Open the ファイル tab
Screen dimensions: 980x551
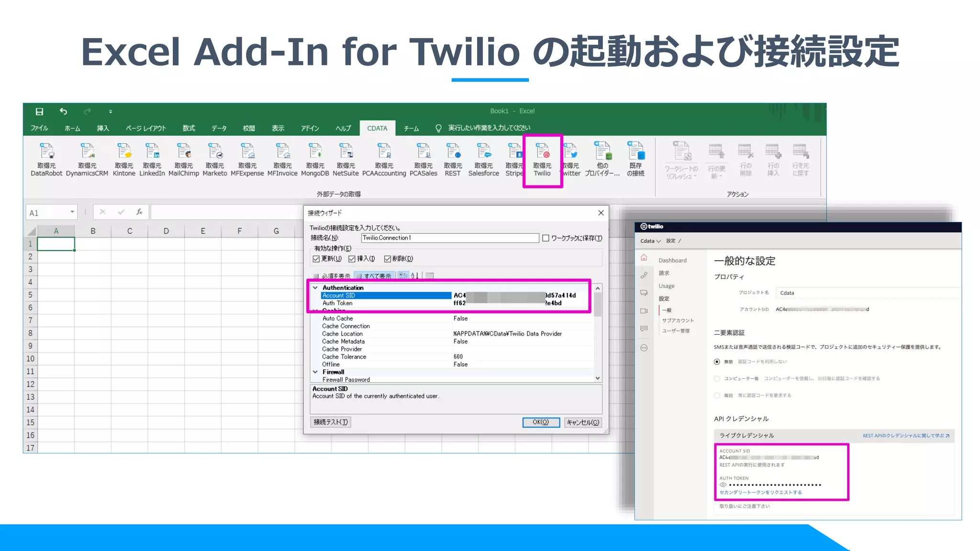coord(39,128)
